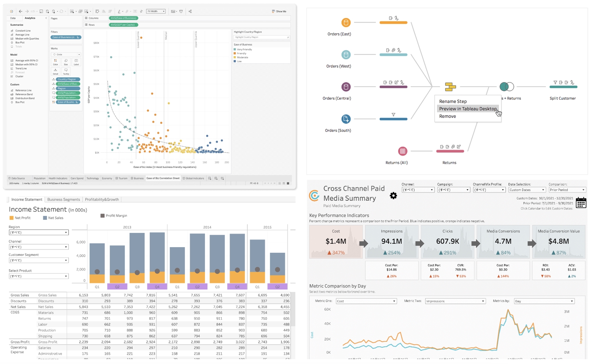The image size is (592, 364).
Task: Open the Date Selection dropdown
Action: 527,190
